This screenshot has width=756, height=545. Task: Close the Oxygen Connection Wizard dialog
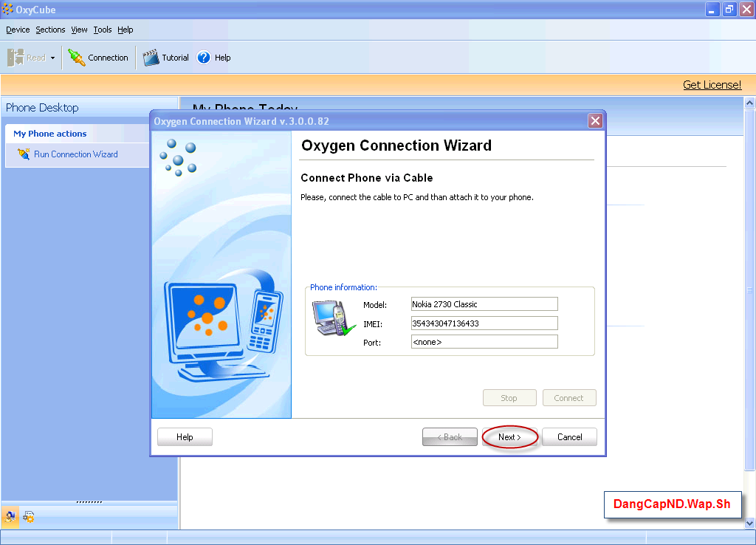coord(596,120)
